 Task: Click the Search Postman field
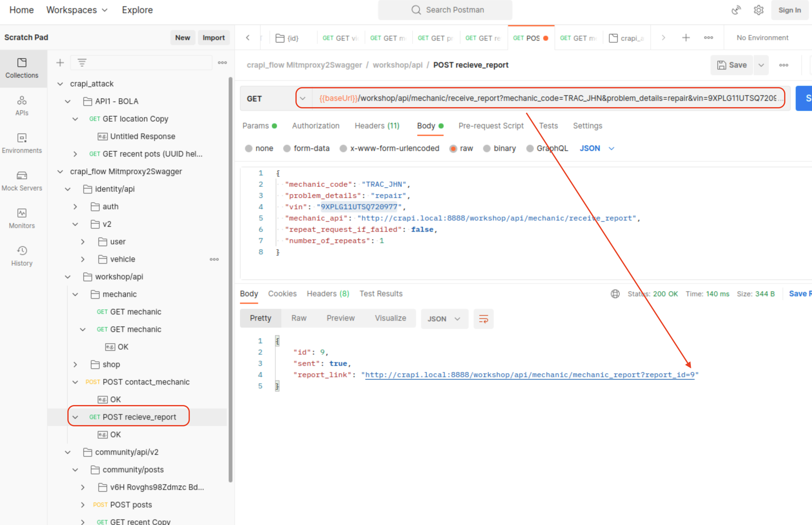click(445, 10)
